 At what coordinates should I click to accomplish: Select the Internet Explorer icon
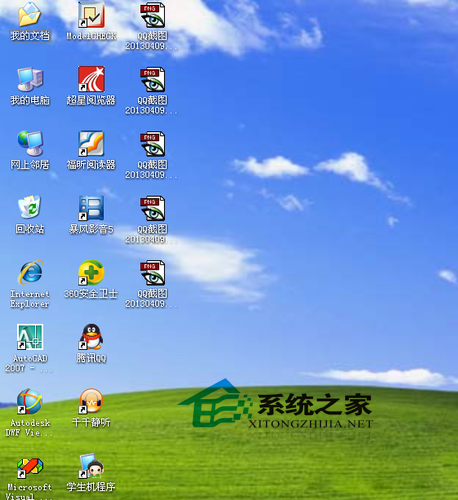(30, 272)
